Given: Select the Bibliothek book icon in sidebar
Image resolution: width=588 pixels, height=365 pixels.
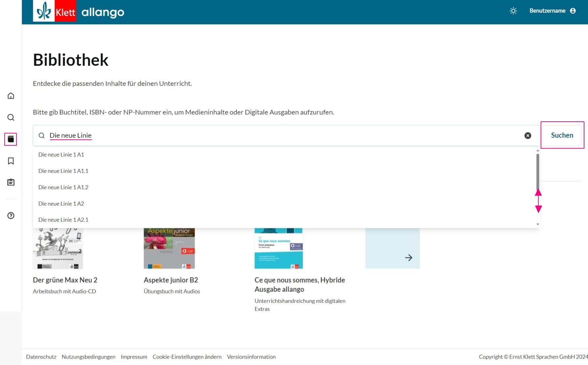Looking at the screenshot, I should click(11, 139).
